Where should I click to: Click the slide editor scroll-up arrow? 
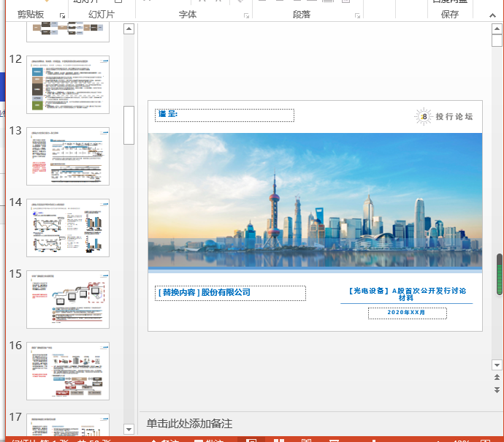(x=497, y=29)
